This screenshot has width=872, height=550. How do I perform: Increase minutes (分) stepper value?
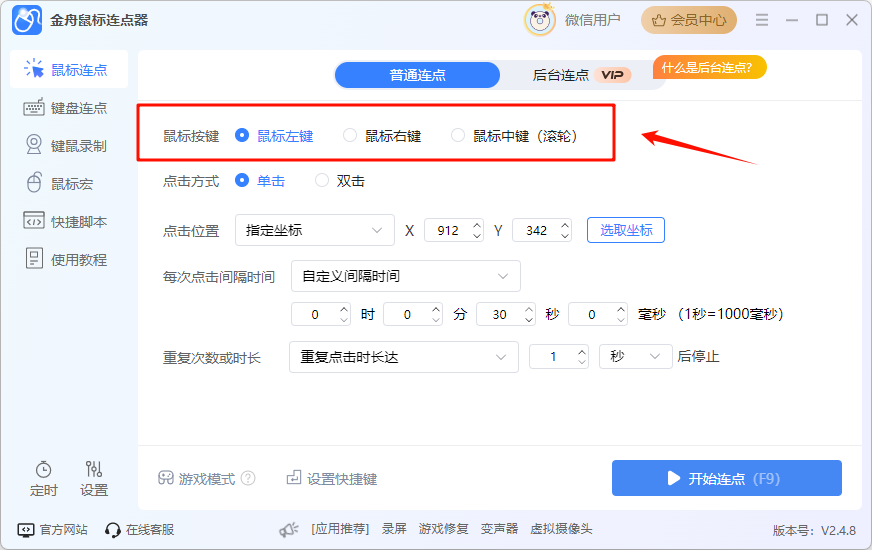(x=437, y=309)
